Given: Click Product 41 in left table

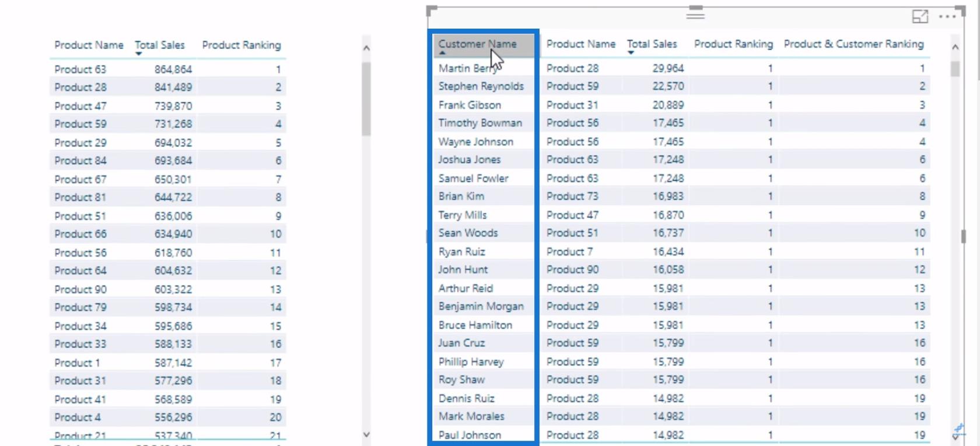Looking at the screenshot, I should (x=80, y=400).
